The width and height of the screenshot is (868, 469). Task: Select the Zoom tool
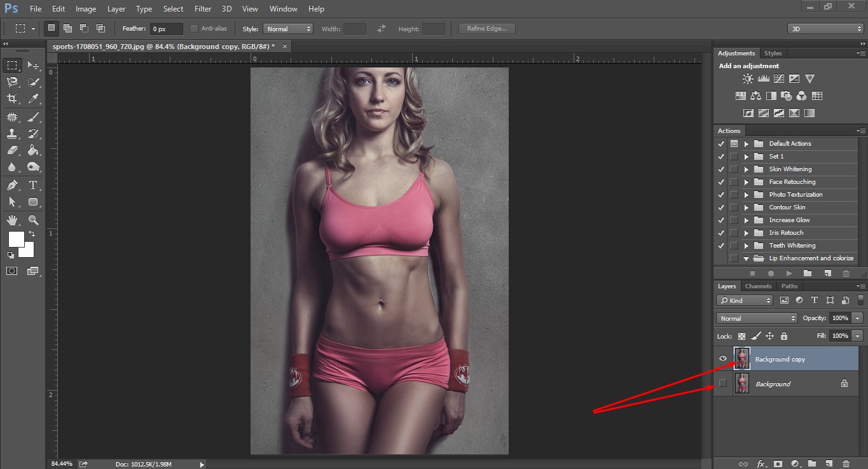click(x=33, y=220)
